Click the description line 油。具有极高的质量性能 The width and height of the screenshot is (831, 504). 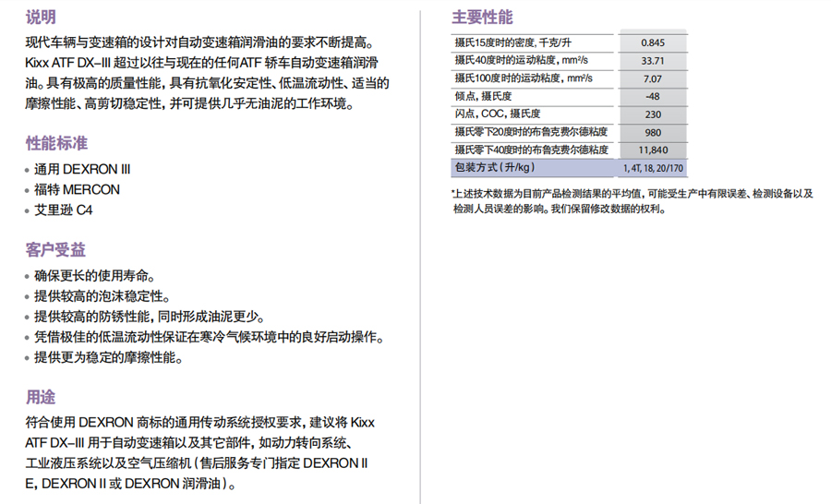tap(207, 83)
